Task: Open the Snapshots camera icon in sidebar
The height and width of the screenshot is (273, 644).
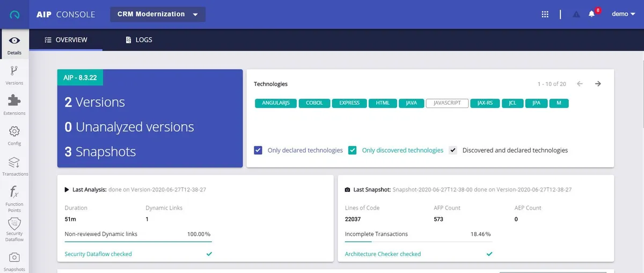Action: tap(14, 257)
